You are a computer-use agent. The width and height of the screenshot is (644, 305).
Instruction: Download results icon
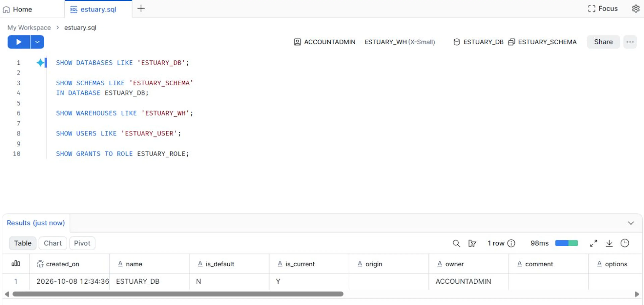tap(609, 243)
